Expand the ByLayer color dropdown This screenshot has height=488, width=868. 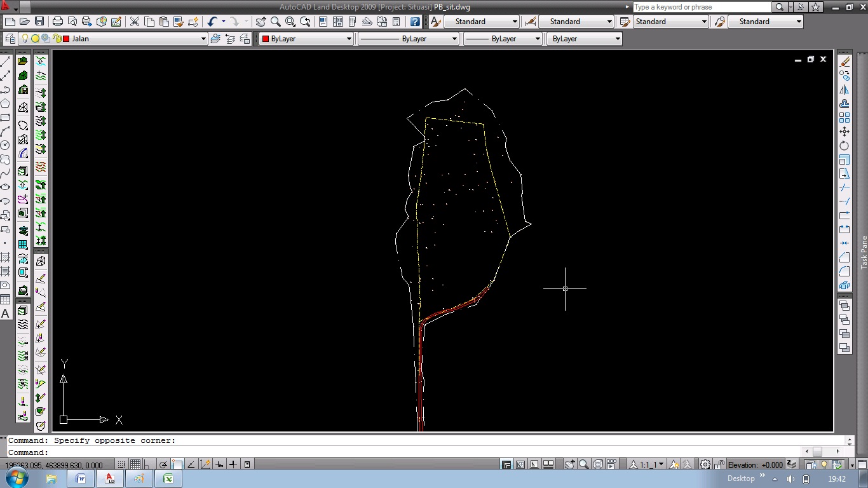(x=349, y=38)
